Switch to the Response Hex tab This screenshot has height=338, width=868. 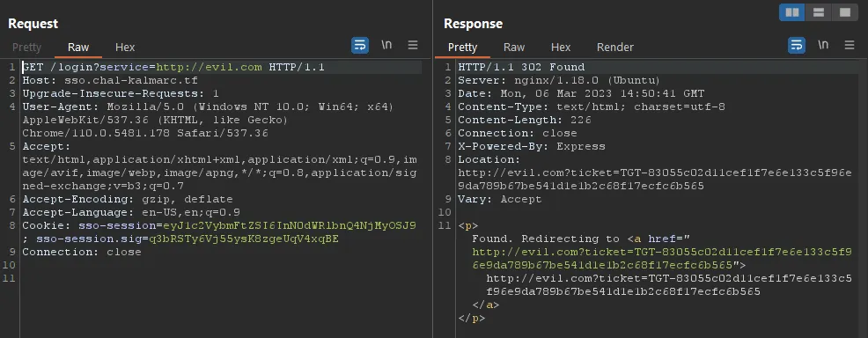pyautogui.click(x=561, y=48)
